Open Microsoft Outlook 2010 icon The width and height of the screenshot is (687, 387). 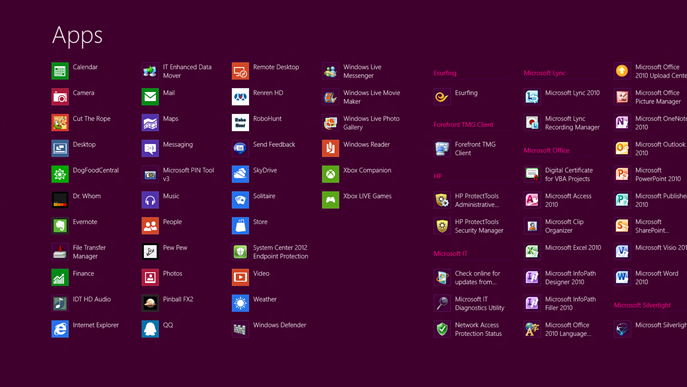(623, 149)
